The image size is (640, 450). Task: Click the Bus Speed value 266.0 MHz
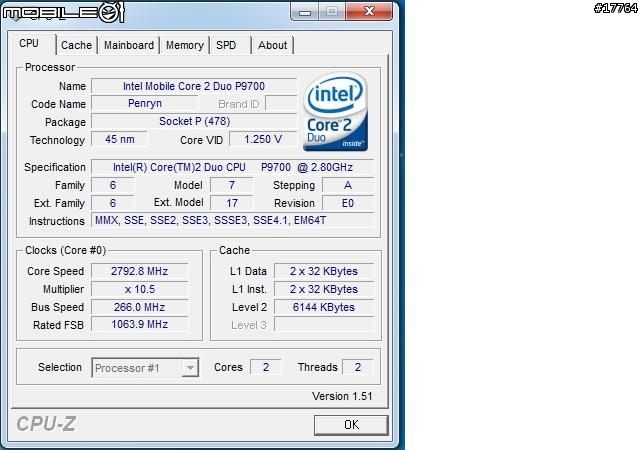point(140,307)
